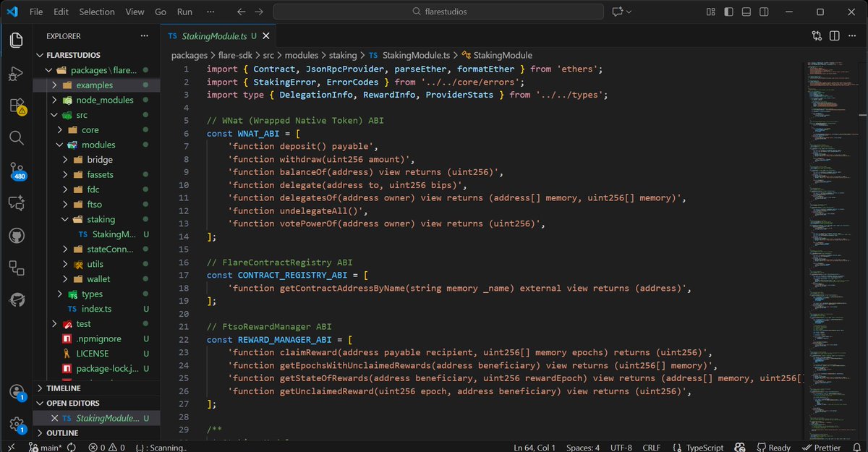Open the Extensions view with warning badge

point(16,106)
